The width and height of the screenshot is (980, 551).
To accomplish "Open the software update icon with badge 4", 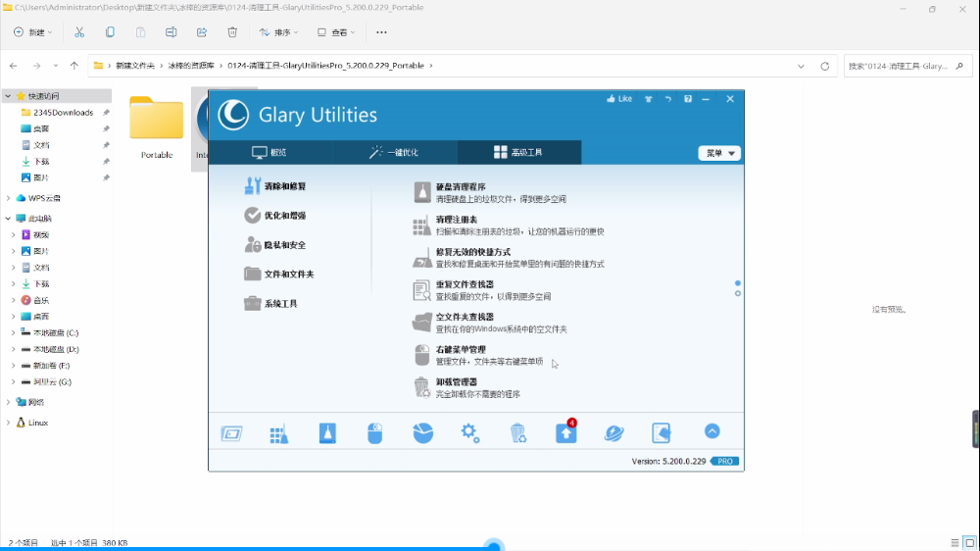I will [x=566, y=433].
